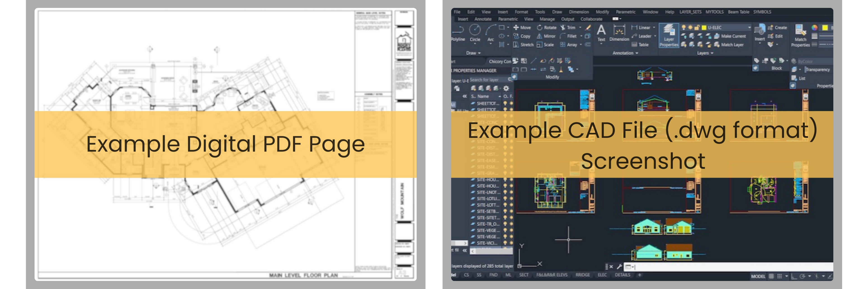Activate the Move tool

tap(522, 28)
